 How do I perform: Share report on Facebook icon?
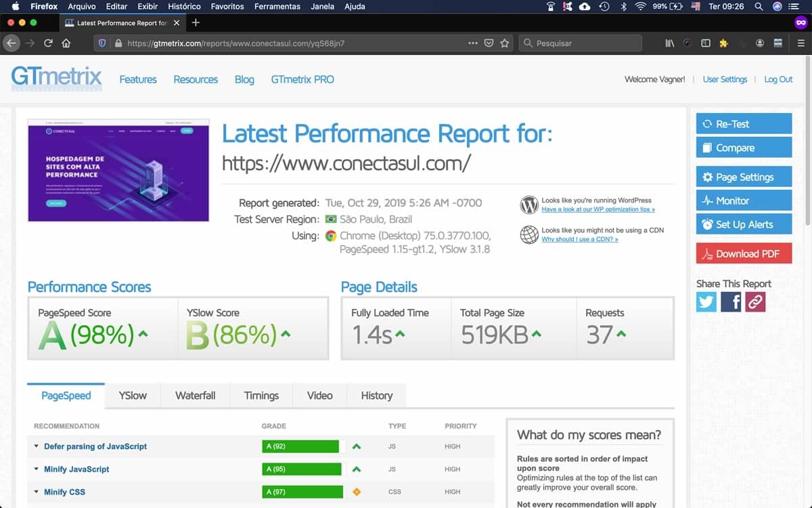(731, 301)
